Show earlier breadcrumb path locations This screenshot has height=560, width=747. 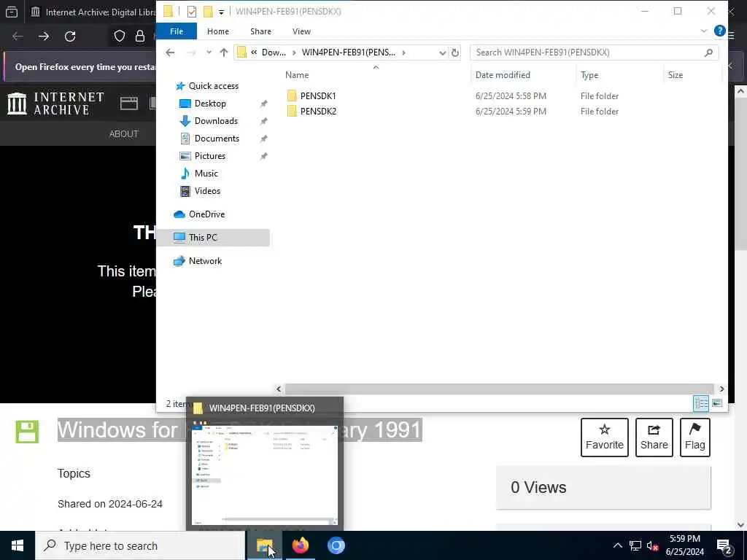[254, 52]
